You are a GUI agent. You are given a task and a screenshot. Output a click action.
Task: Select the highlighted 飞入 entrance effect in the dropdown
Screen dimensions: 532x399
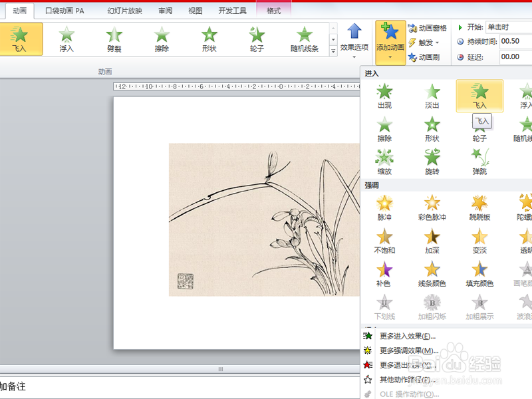pos(479,96)
